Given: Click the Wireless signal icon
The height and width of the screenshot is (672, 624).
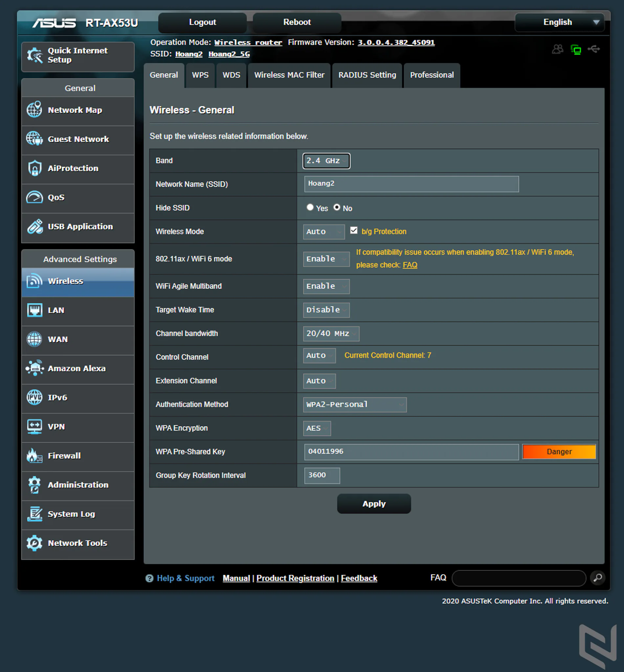Looking at the screenshot, I should click(x=34, y=281).
